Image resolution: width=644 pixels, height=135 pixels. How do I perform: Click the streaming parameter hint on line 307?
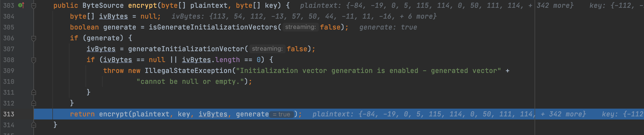[267, 49]
